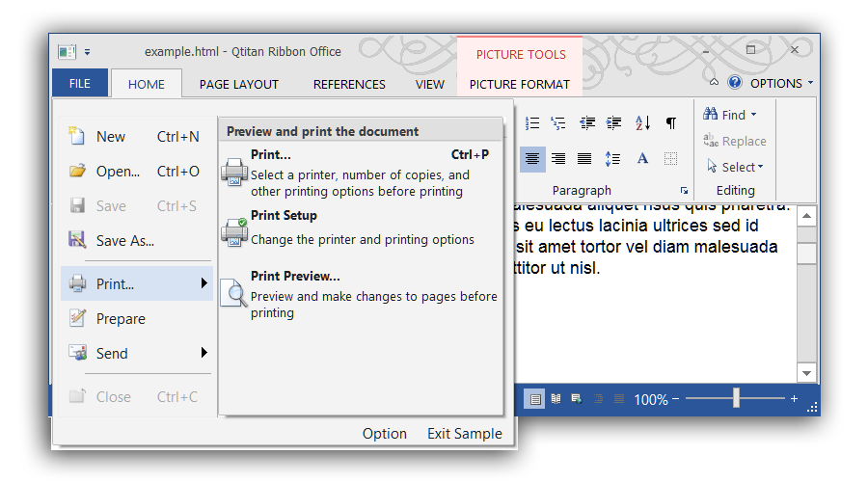Switch to the reading mode view icon
The width and height of the screenshot is (868, 482).
tap(556, 398)
